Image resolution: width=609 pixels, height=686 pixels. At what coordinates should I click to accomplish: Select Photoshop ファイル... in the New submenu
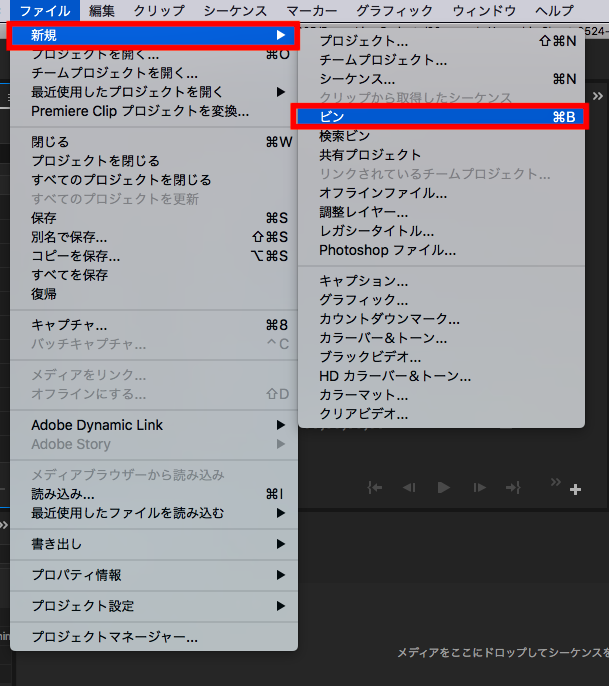(x=441, y=250)
